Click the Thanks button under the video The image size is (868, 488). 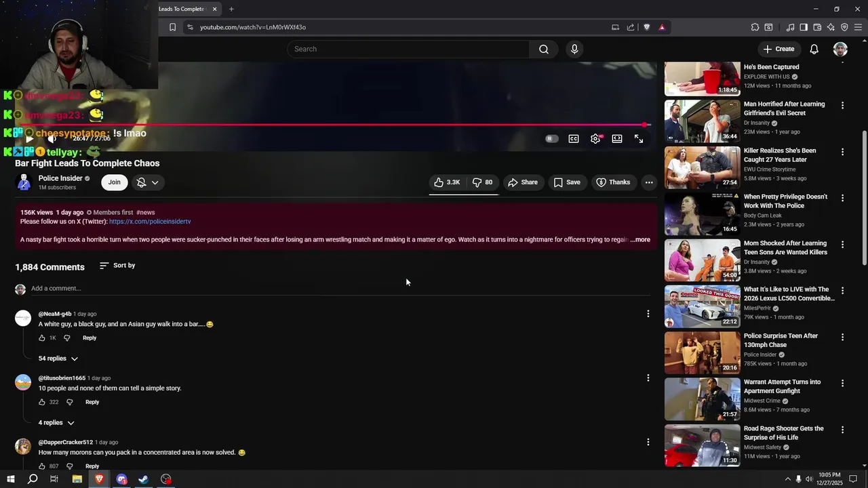[x=613, y=182]
